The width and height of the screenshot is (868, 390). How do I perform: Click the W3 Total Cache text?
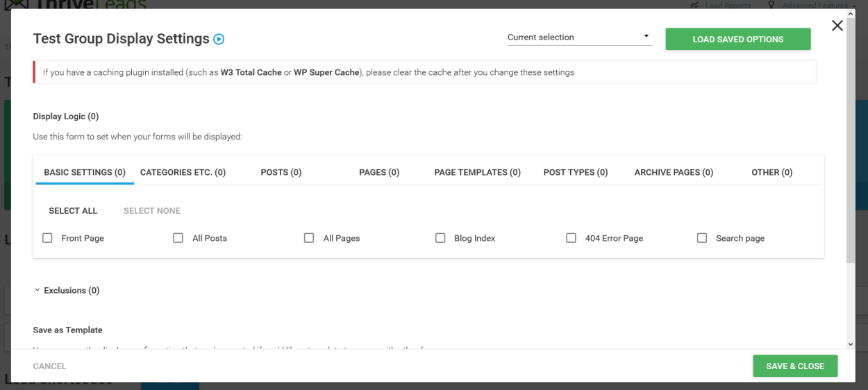pos(251,72)
